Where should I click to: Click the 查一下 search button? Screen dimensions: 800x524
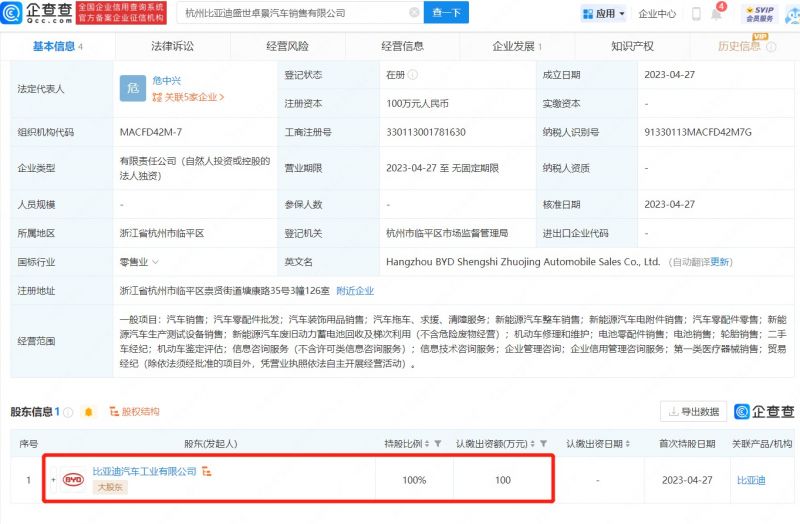[x=446, y=12]
